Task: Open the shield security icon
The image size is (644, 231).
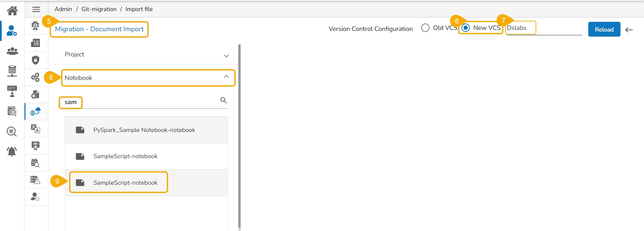Action: click(36, 60)
